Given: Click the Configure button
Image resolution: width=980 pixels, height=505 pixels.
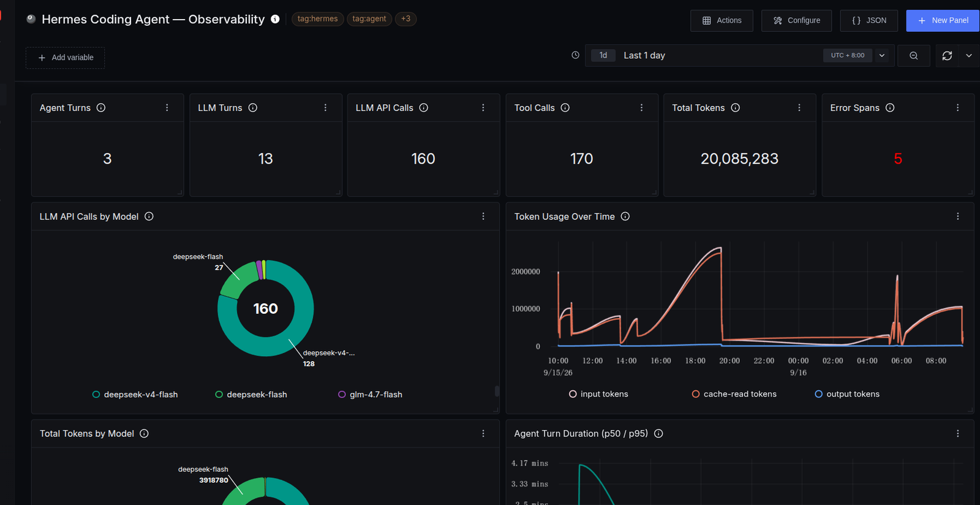Looking at the screenshot, I should coord(796,20).
